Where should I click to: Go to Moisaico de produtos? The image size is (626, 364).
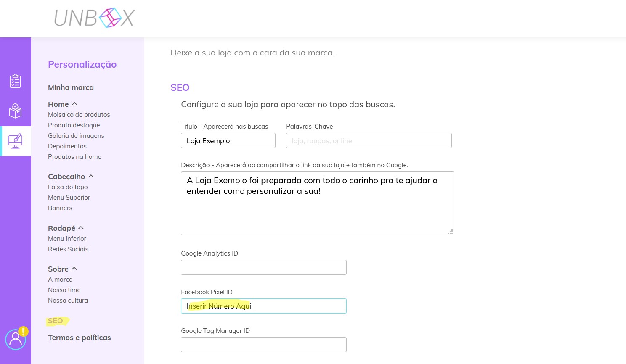pyautogui.click(x=79, y=115)
